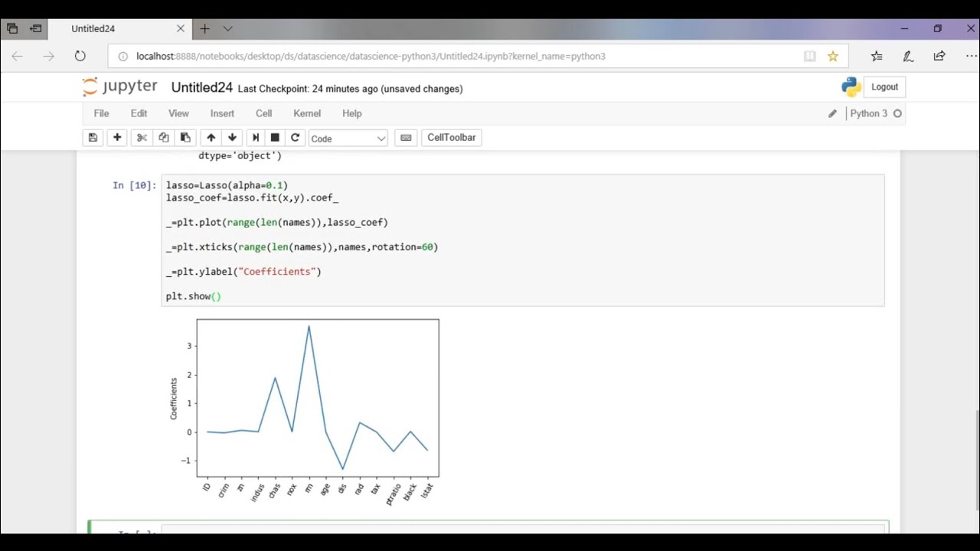Click the dtype='object' output text
Screen dimensions: 980x551
[x=240, y=155]
